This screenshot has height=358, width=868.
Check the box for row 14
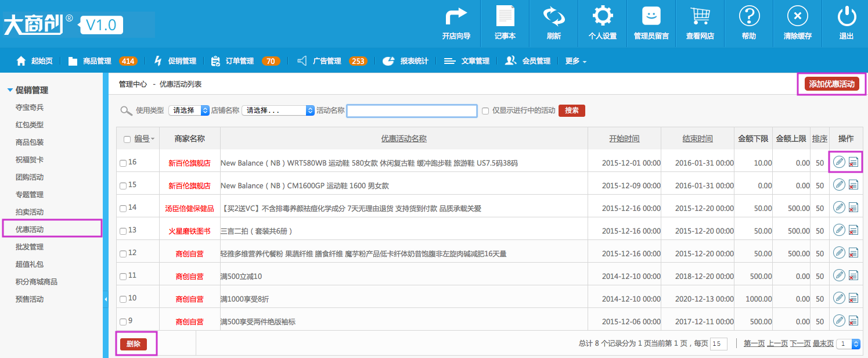click(123, 209)
